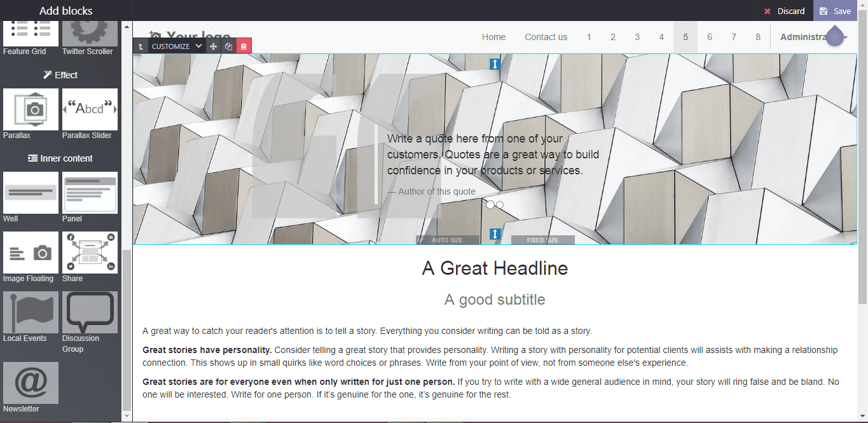Discard the page changes
The image size is (868, 423).
784,11
